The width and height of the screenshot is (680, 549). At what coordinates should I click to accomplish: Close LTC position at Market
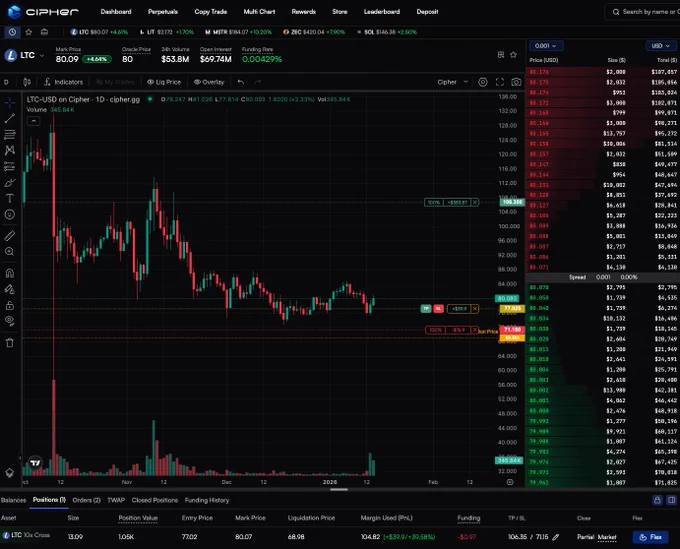[607, 537]
